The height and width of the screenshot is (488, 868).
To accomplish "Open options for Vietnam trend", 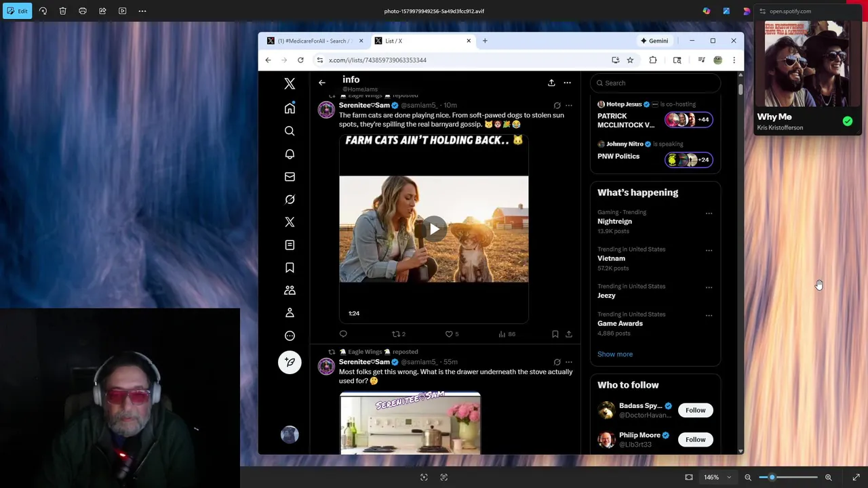I will [709, 250].
